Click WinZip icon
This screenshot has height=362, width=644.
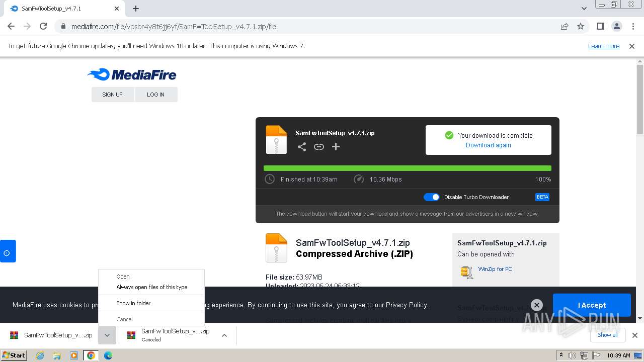[467, 272]
